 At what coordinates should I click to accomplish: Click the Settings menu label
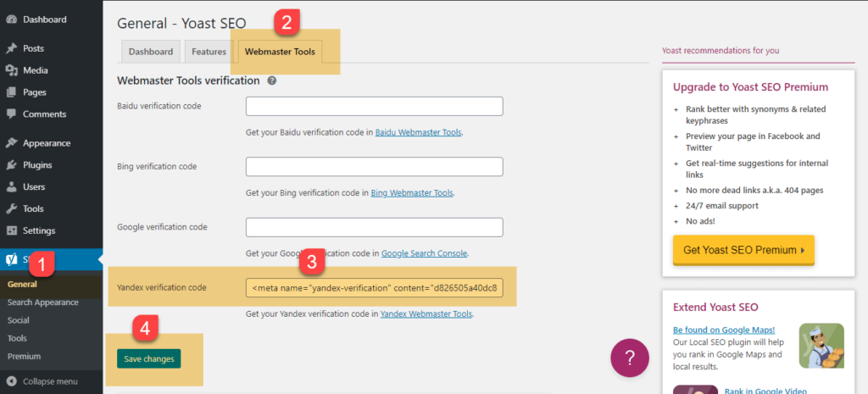click(39, 230)
